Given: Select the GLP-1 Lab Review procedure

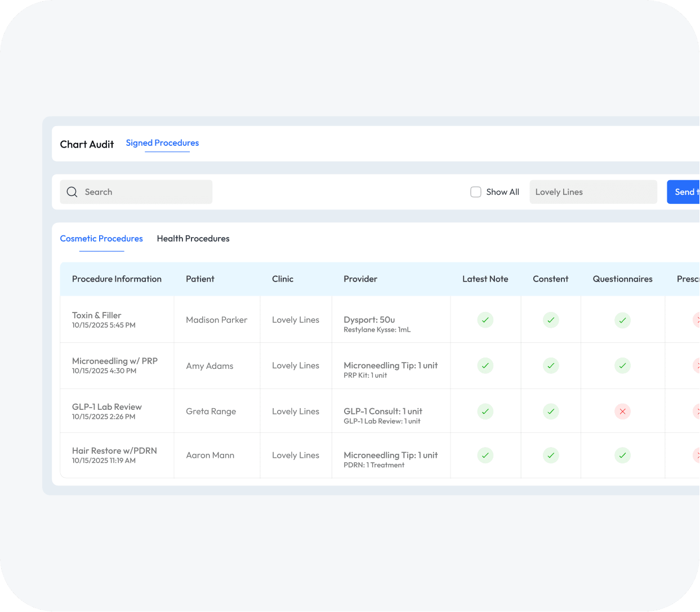Looking at the screenshot, I should [x=106, y=407].
